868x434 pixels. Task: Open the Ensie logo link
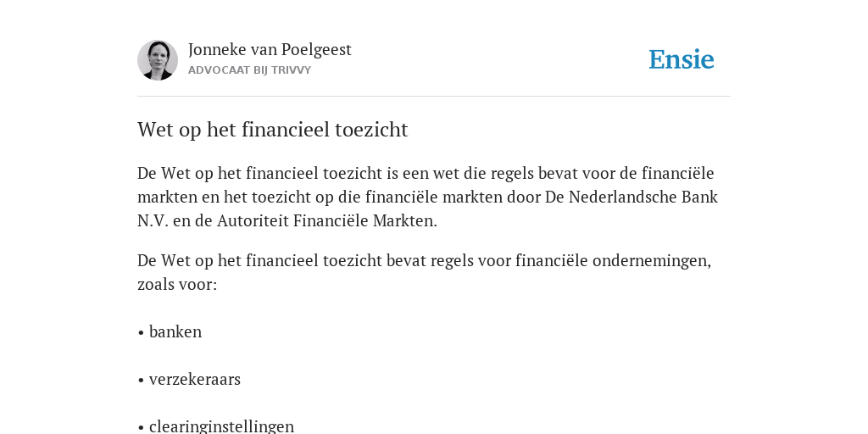pos(682,59)
